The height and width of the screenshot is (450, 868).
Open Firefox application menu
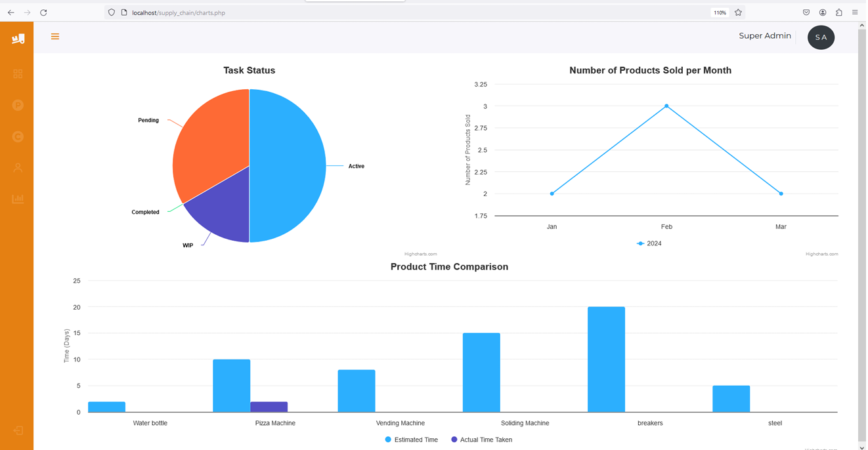[855, 12]
